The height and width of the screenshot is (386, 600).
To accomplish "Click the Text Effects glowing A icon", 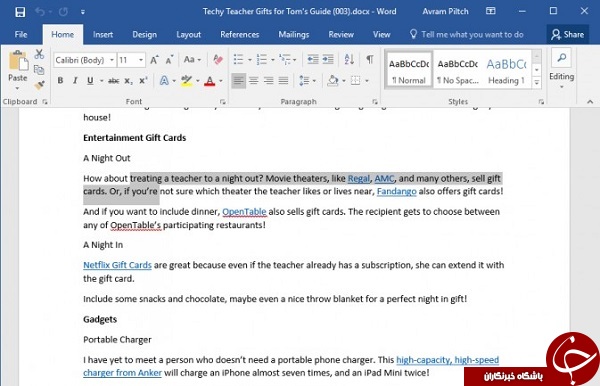I will 164,81.
